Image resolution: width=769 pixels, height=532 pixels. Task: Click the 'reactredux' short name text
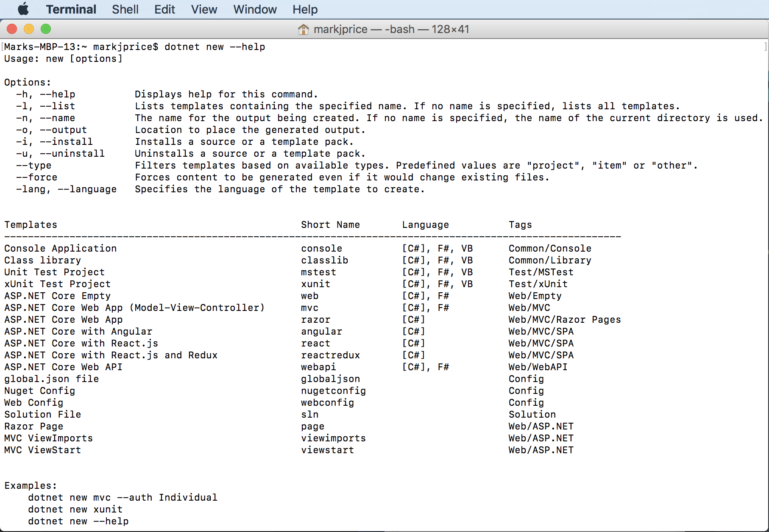click(330, 355)
